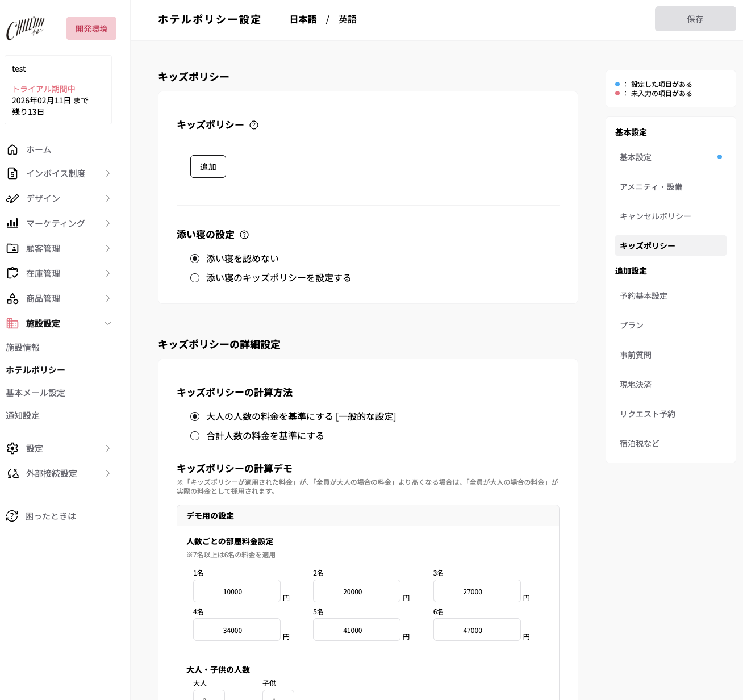This screenshot has width=743, height=700.
Task: Click the product management shapes icon
Action: point(12,298)
